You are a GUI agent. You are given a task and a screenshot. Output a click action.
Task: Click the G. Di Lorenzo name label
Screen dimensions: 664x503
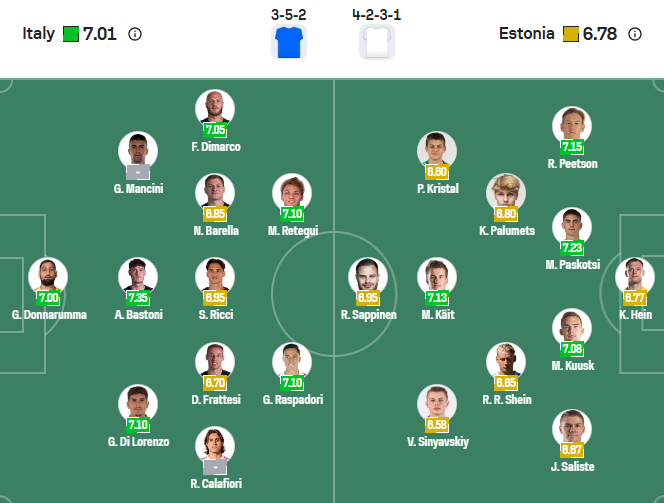138,441
